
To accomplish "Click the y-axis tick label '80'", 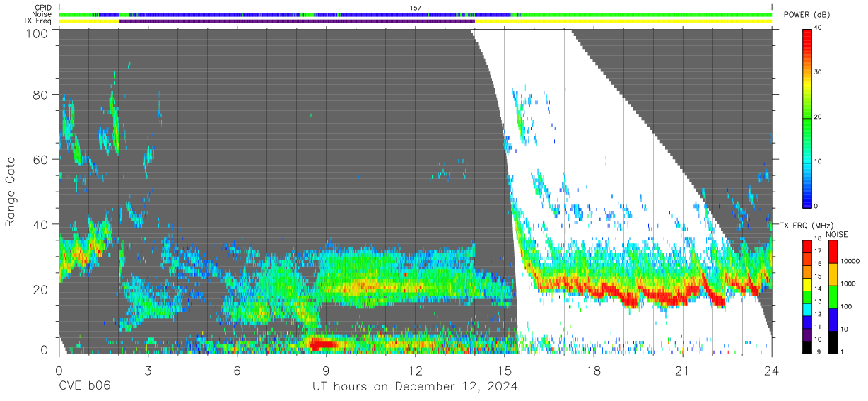I will click(x=40, y=94).
